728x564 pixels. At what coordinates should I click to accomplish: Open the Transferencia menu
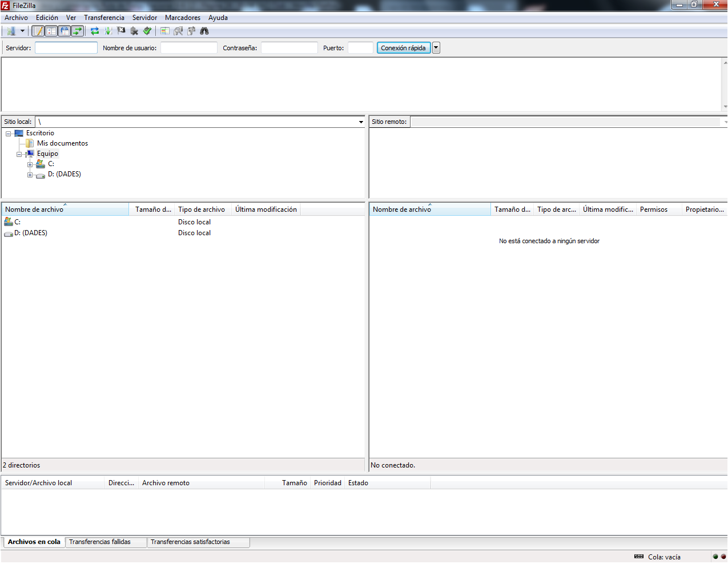(104, 18)
